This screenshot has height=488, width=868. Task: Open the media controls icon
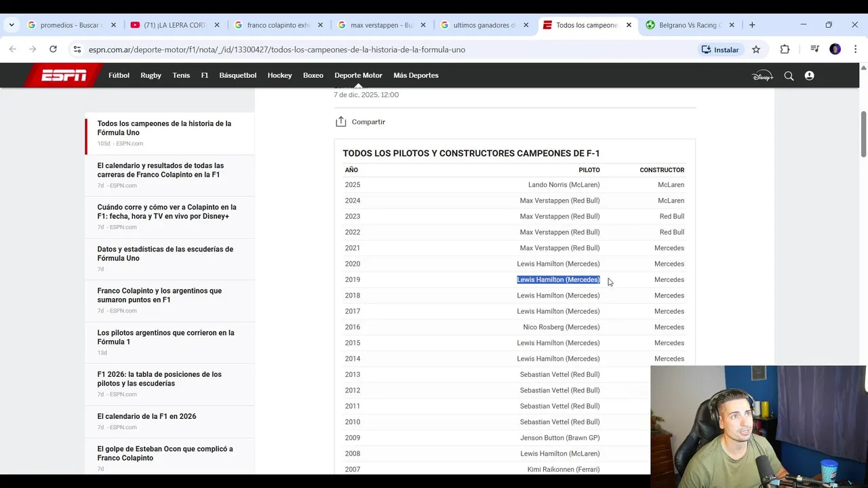click(815, 49)
